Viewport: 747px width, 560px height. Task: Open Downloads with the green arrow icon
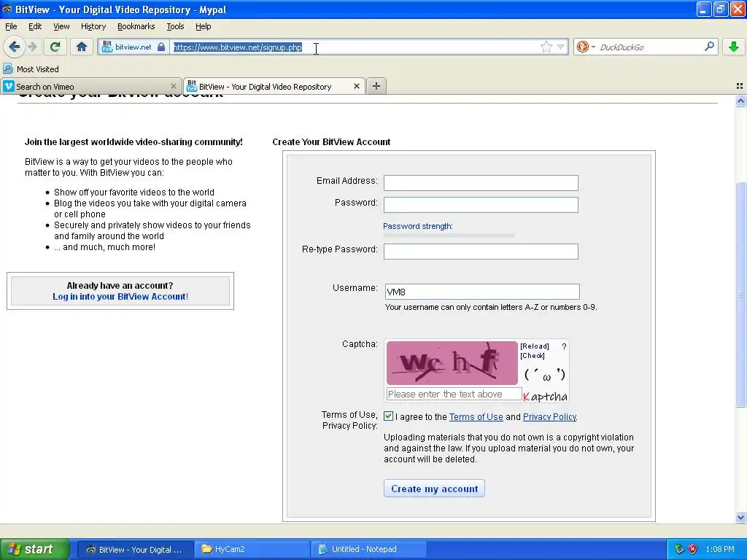tap(734, 47)
